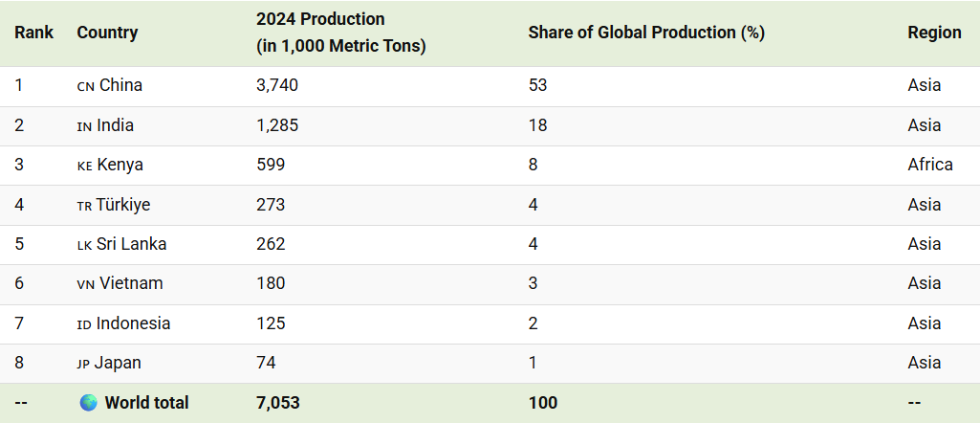Click Share of Global Production header
This screenshot has width=980, height=423.
tap(646, 33)
